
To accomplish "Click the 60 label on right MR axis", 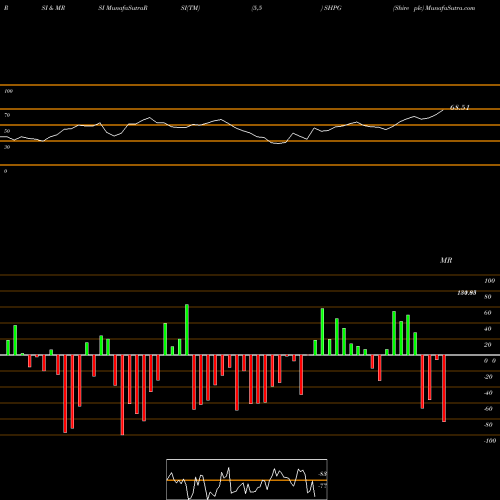I will pyautogui.click(x=488, y=313).
